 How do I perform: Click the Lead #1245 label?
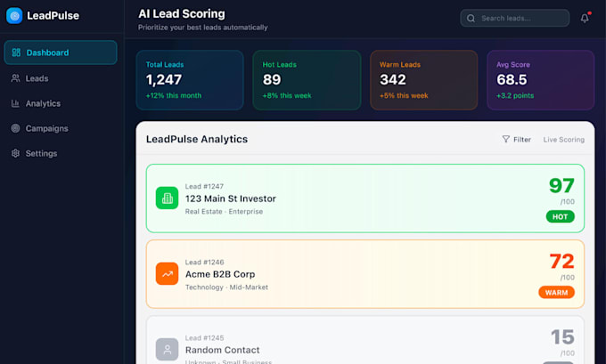(204, 337)
